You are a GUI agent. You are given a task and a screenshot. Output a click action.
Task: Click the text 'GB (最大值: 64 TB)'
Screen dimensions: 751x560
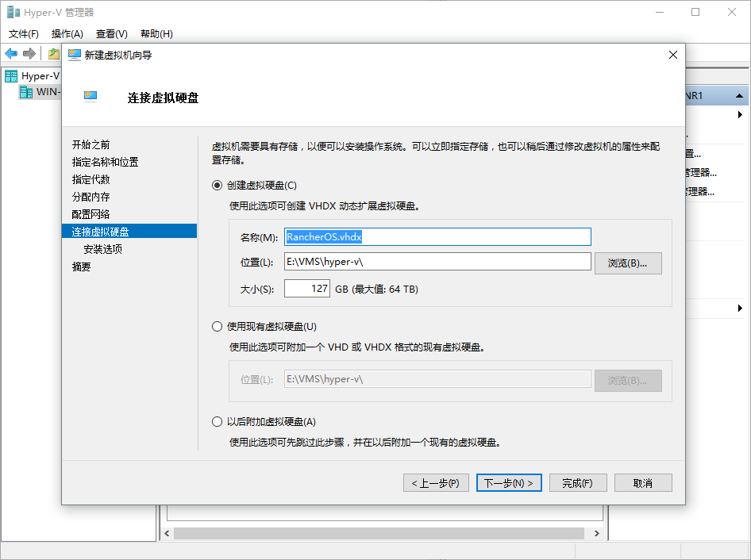pos(376,289)
